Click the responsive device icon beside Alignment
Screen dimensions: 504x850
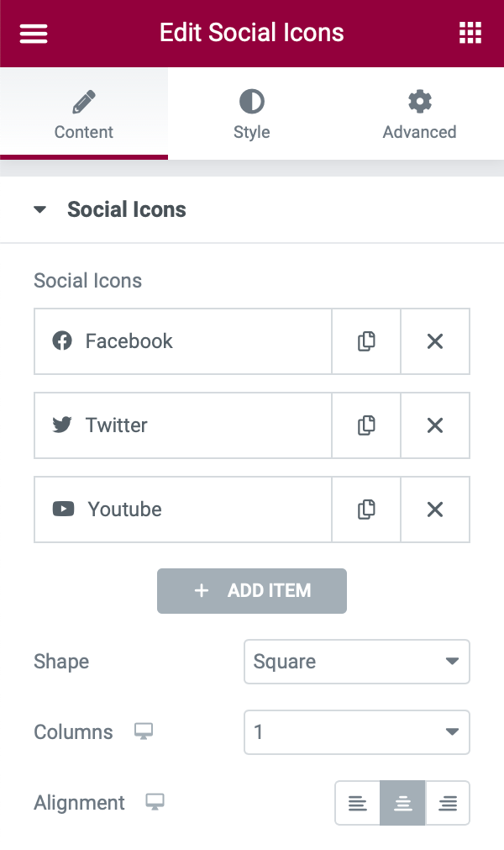coord(155,803)
